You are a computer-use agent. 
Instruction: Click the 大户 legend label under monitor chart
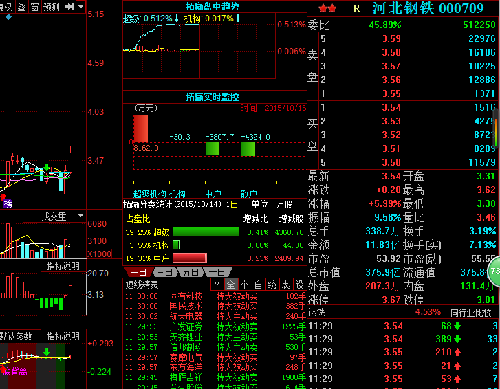[213, 194]
